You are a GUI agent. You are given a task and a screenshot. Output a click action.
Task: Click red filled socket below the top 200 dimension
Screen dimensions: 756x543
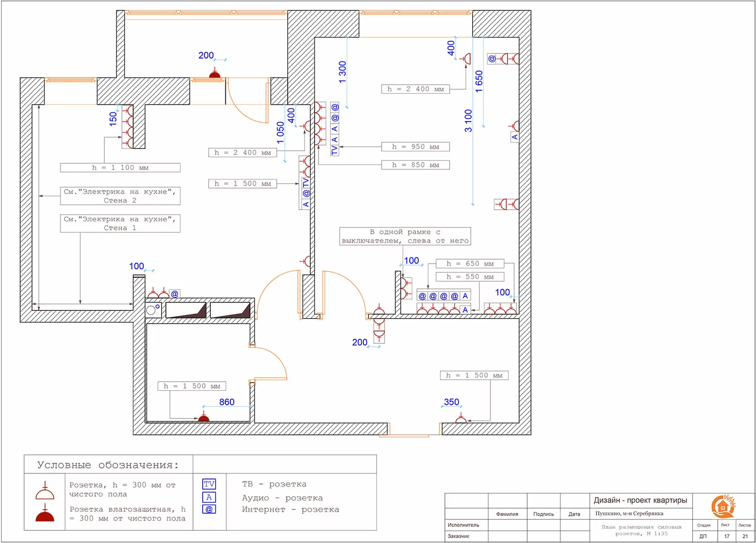[215, 74]
